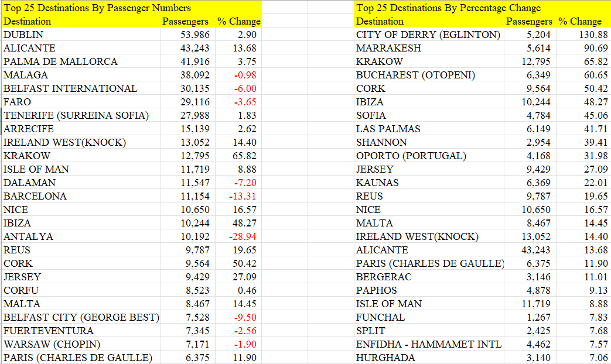Screen dimensions: 611x364
Task: Select the right table % Change column header
Action: point(583,21)
